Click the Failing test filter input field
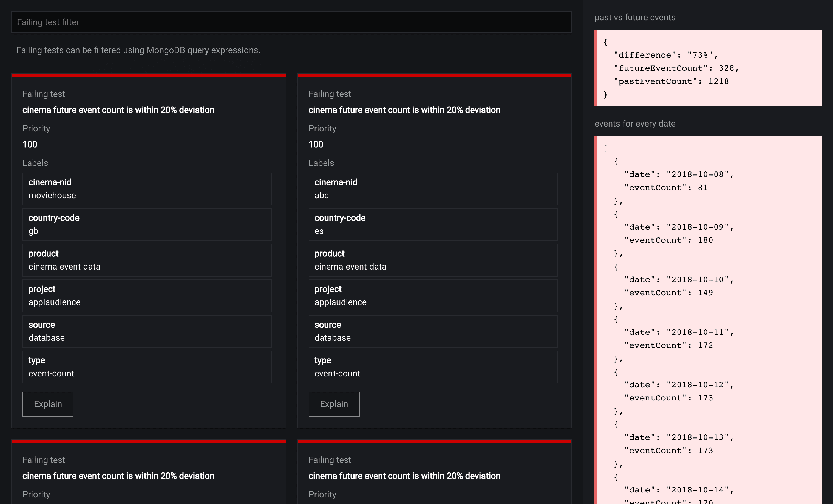 tap(291, 22)
